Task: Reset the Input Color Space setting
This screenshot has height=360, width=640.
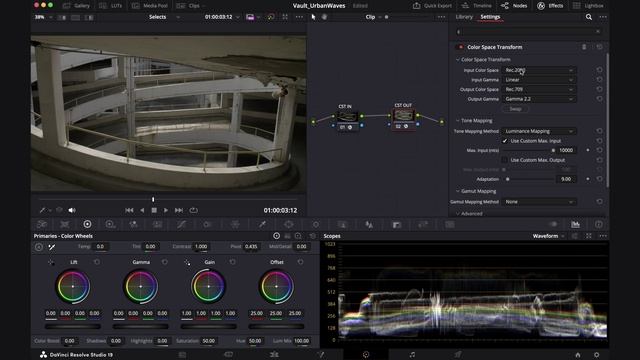Action: pos(599,70)
